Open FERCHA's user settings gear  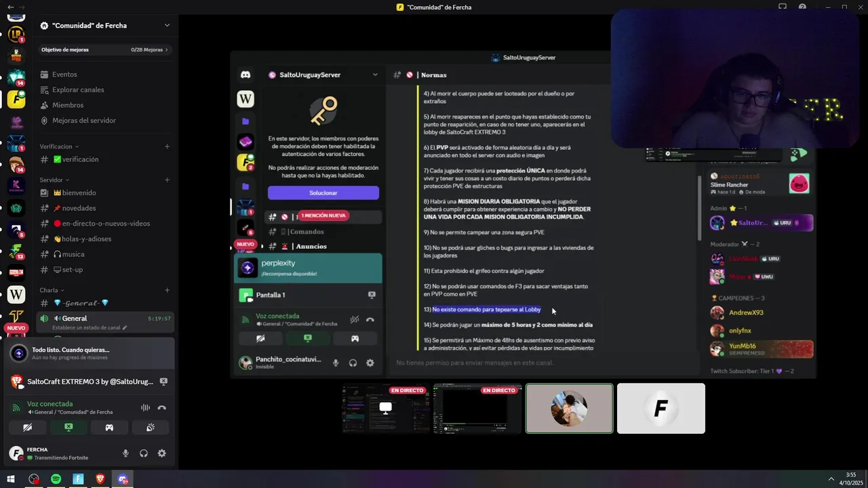pyautogui.click(x=161, y=453)
